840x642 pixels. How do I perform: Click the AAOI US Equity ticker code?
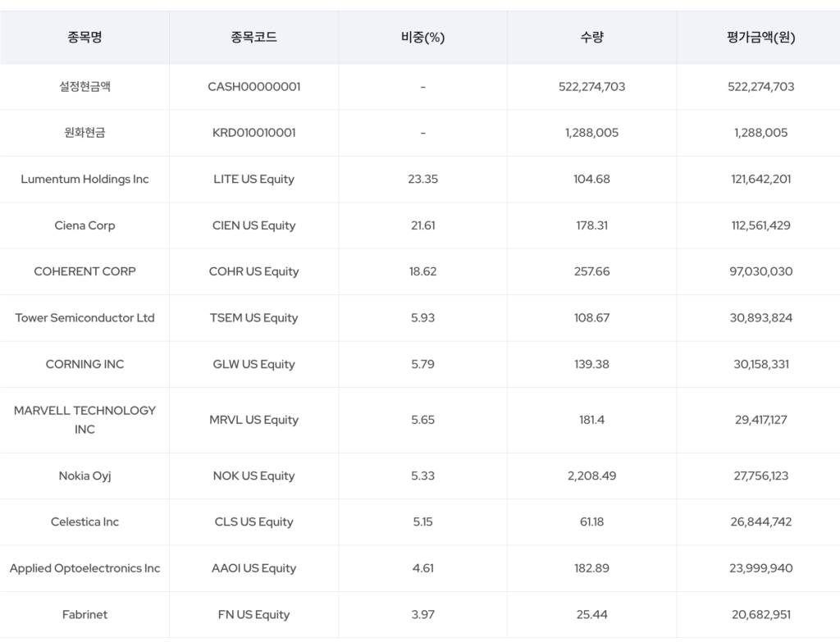coord(253,568)
